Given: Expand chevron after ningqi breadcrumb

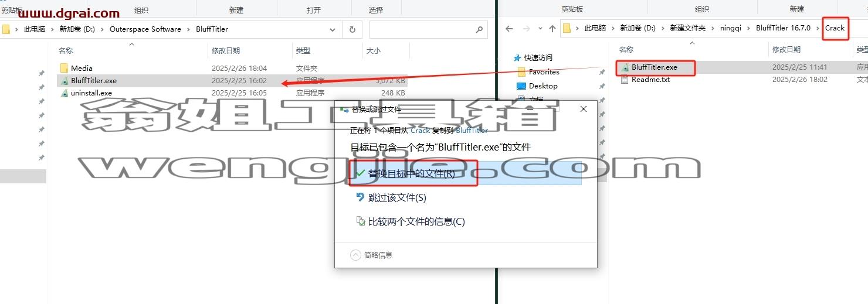Looking at the screenshot, I should 750,28.
